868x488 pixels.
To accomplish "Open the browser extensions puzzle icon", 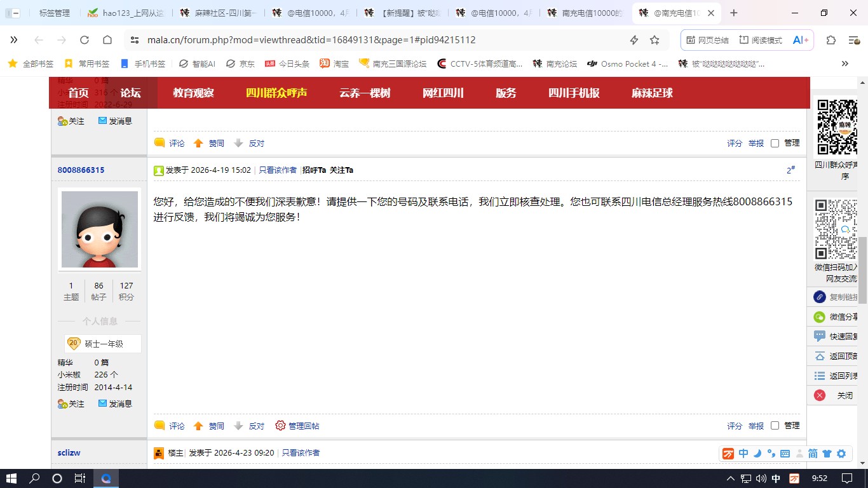I will pyautogui.click(x=831, y=40).
